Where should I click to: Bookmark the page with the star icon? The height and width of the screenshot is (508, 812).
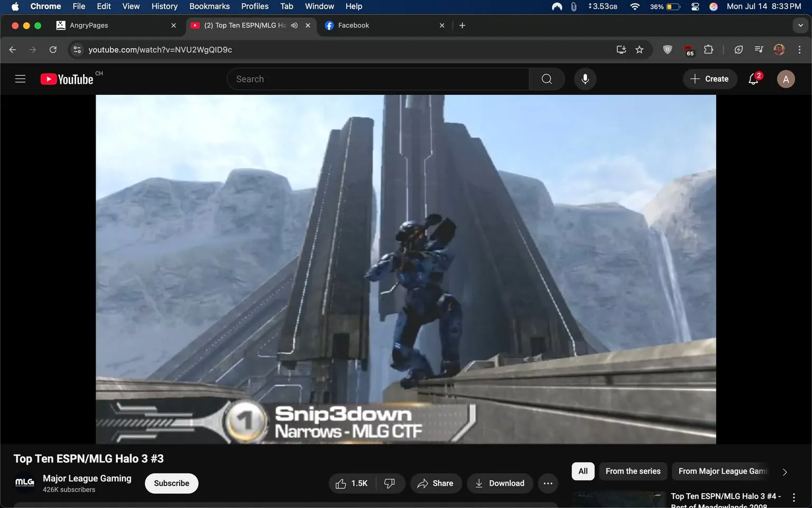640,49
